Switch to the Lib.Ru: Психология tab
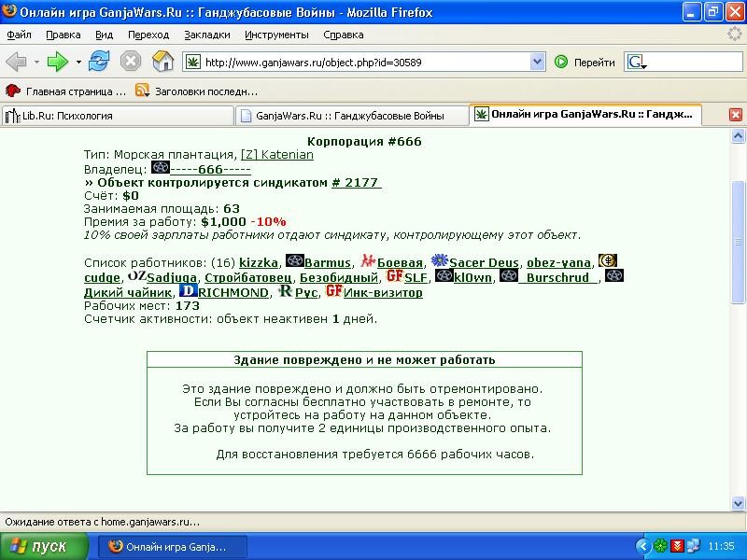Screen dimensions: 747x560 point(118,116)
